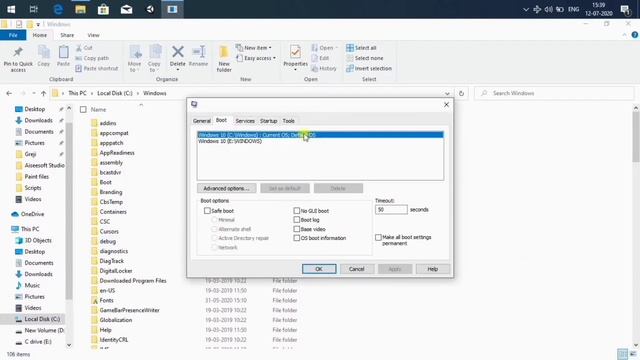Switch to the Services tab

[245, 121]
